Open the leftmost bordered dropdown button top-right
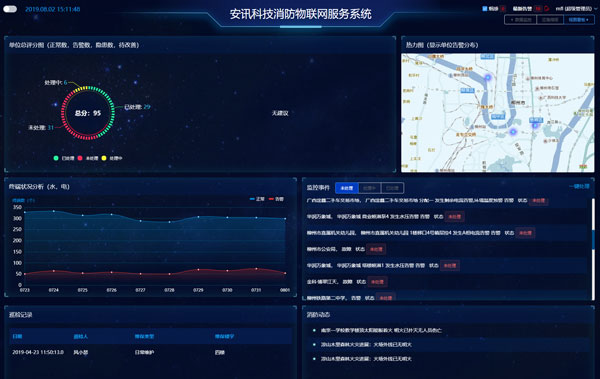The height and width of the screenshot is (379, 600). (x=520, y=20)
